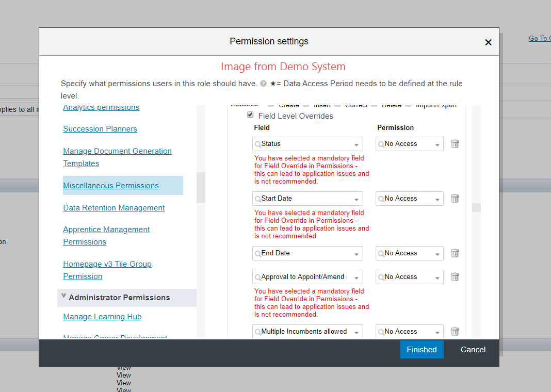Click mandatory field warning under Start Date
The image size is (551, 392).
click(x=312, y=224)
